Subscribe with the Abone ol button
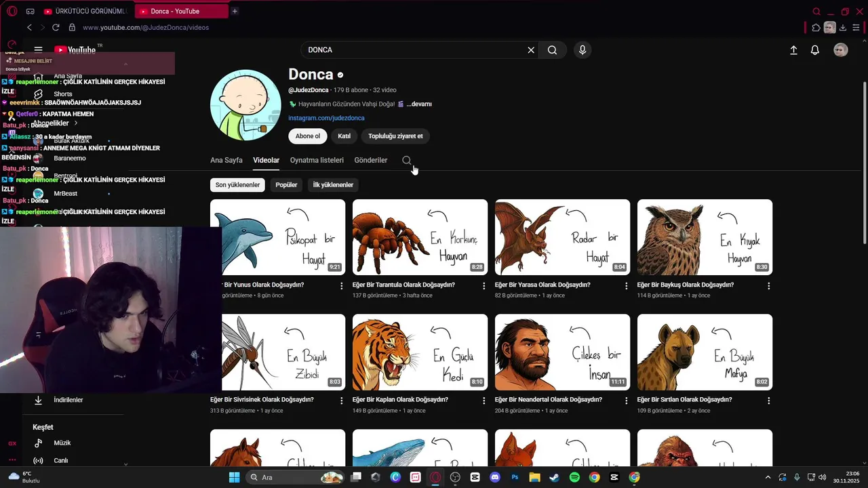868x488 pixels. [x=307, y=136]
